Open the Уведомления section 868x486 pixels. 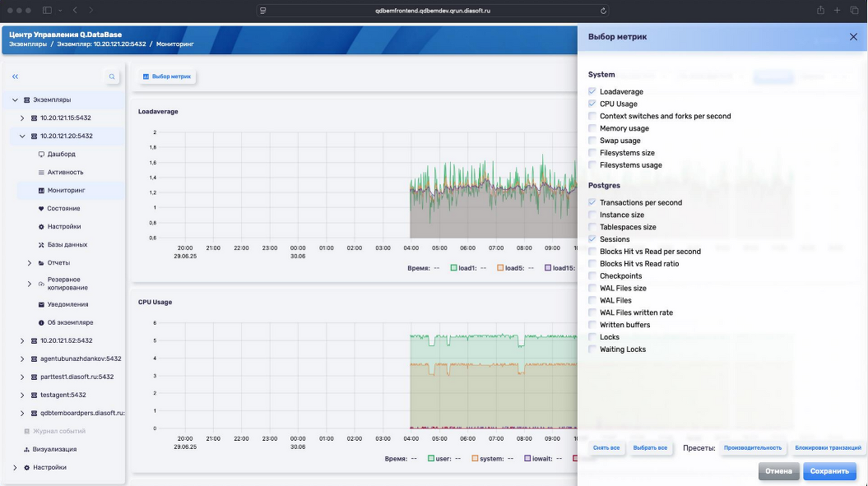pos(68,304)
